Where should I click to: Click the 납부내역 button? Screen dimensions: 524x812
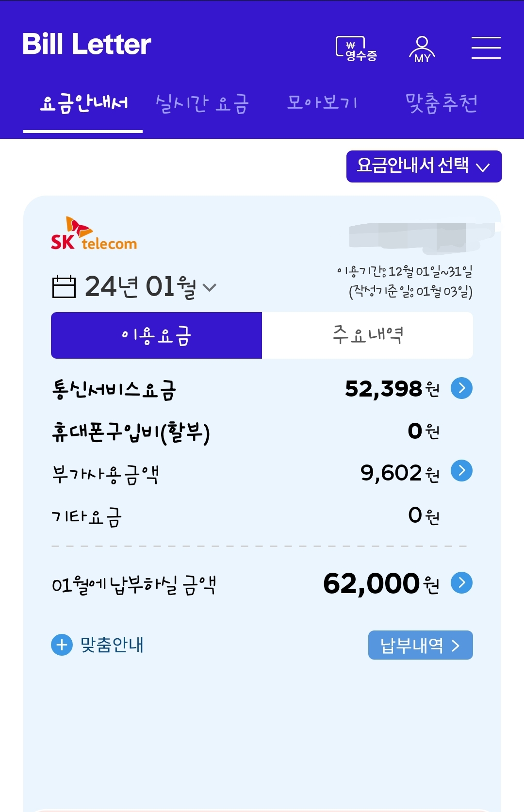[x=420, y=645]
